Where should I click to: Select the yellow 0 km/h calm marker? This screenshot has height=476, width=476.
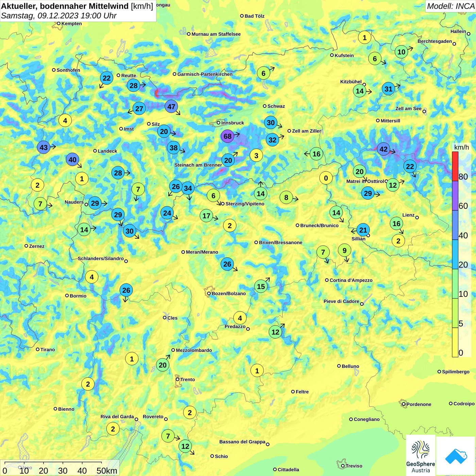coord(326,178)
